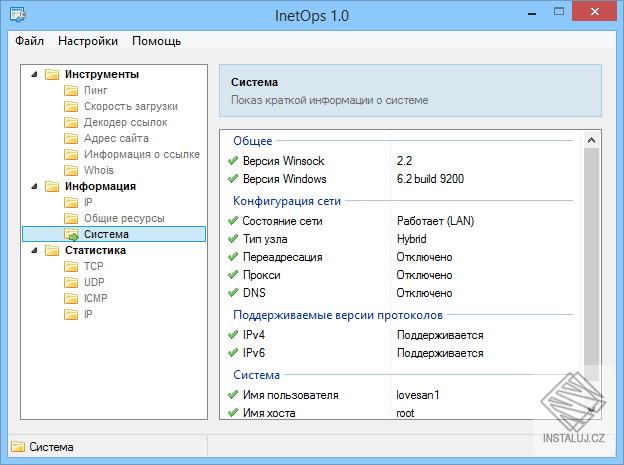Image resolution: width=624 pixels, height=465 pixels.
Task: Select Общие ресурсы tree item
Action: 122,218
